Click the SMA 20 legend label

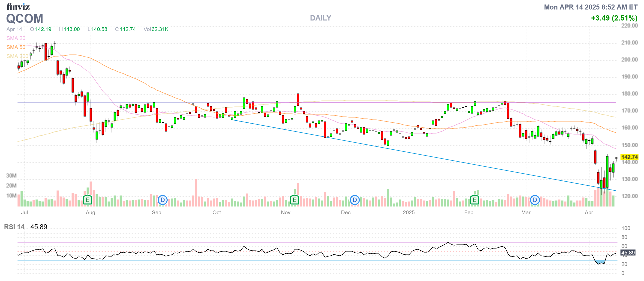click(16, 38)
